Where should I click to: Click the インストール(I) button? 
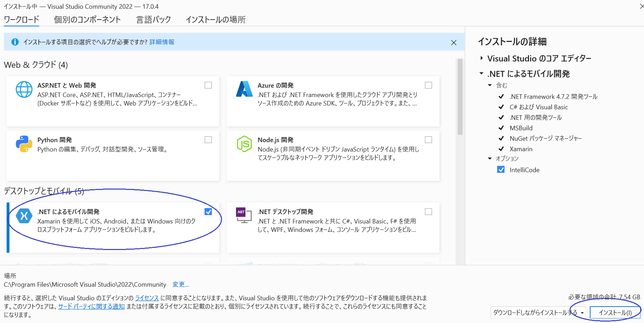(615, 313)
